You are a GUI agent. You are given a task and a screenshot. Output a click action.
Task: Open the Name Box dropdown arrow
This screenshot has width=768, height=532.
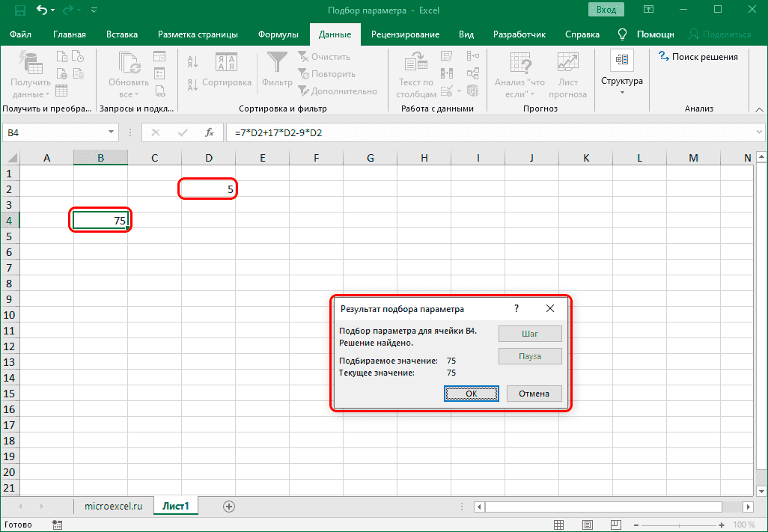112,132
